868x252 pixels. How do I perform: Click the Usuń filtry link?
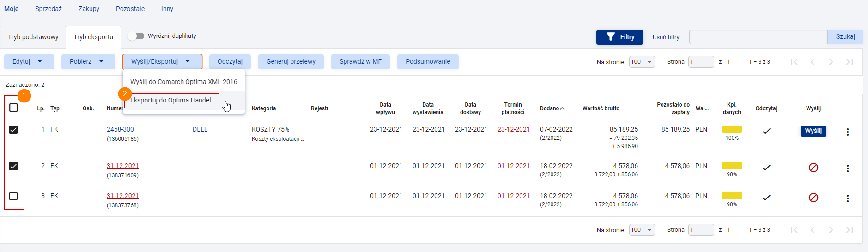click(x=666, y=37)
